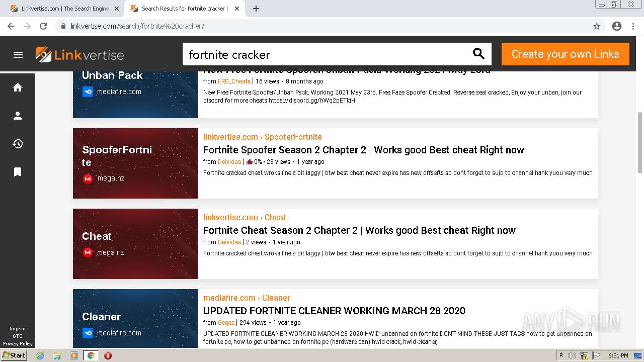
Task: Close the Search Results tab
Action: pos(237,9)
